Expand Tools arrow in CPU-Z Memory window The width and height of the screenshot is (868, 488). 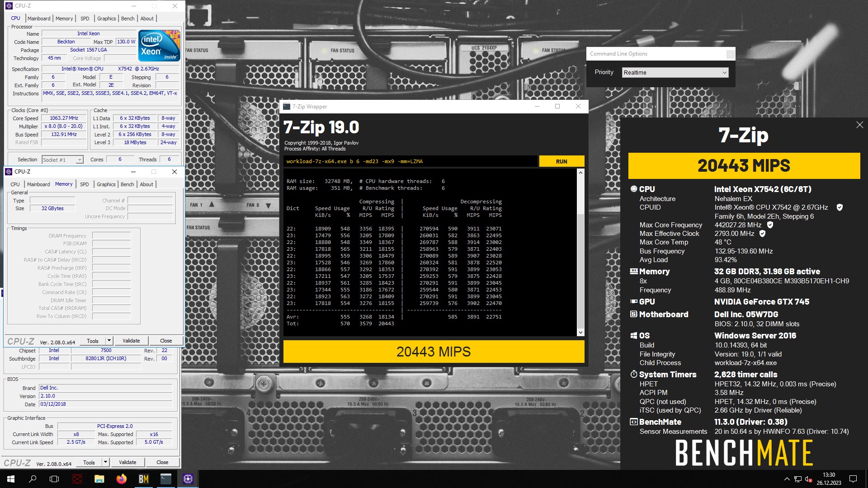pyautogui.click(x=109, y=341)
